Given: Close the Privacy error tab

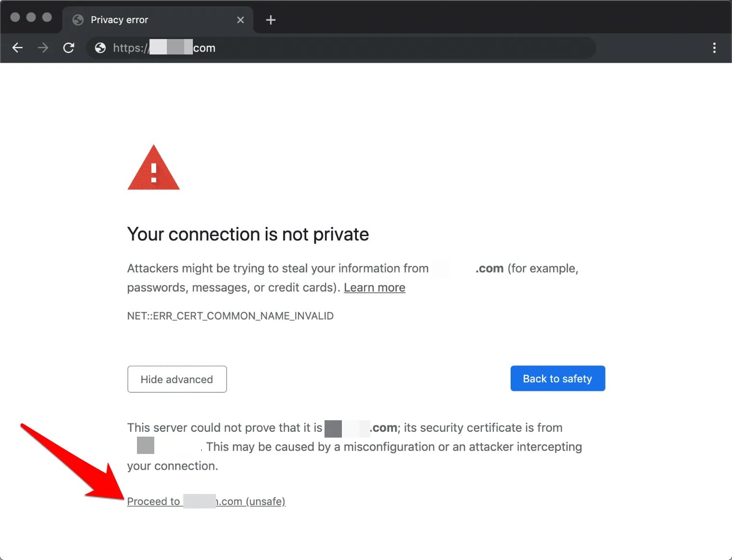Looking at the screenshot, I should (241, 20).
